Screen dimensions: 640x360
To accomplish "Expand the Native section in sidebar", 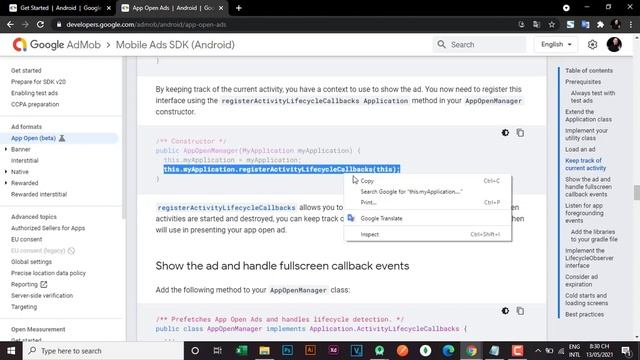I will [x=6, y=172].
